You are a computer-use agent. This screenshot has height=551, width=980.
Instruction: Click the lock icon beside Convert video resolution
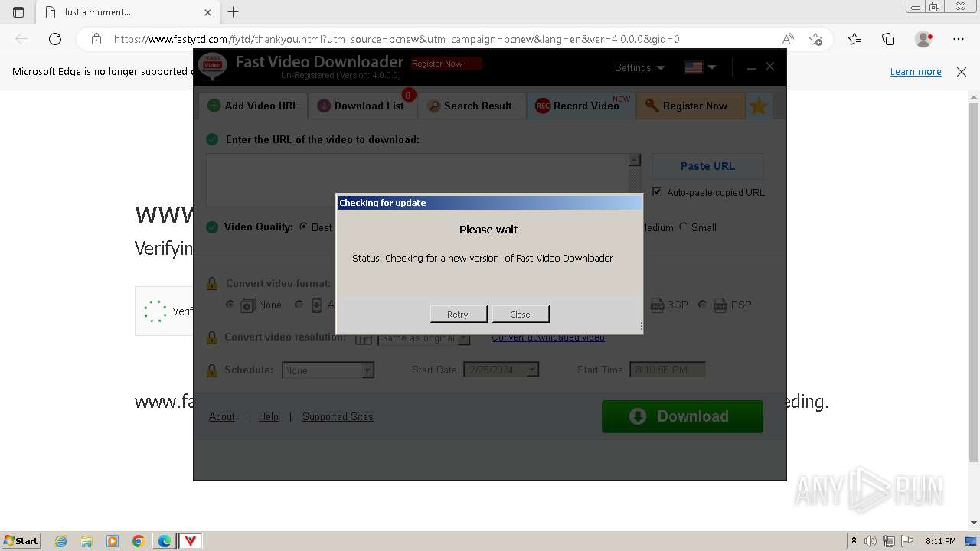212,337
